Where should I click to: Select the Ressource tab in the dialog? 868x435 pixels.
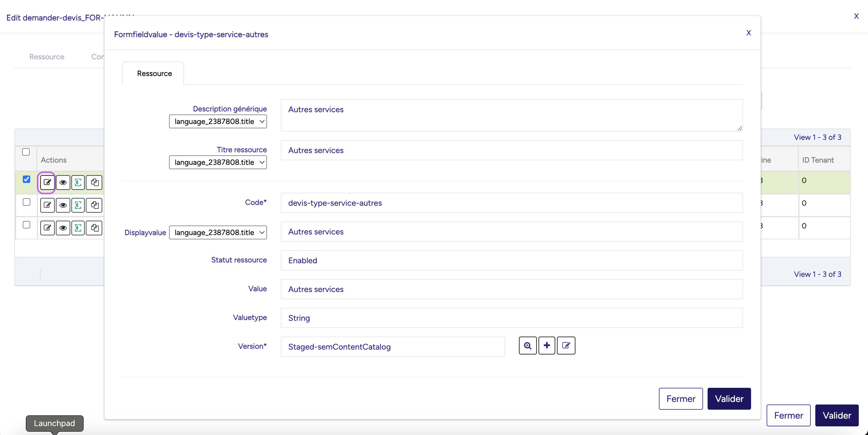[x=154, y=73]
